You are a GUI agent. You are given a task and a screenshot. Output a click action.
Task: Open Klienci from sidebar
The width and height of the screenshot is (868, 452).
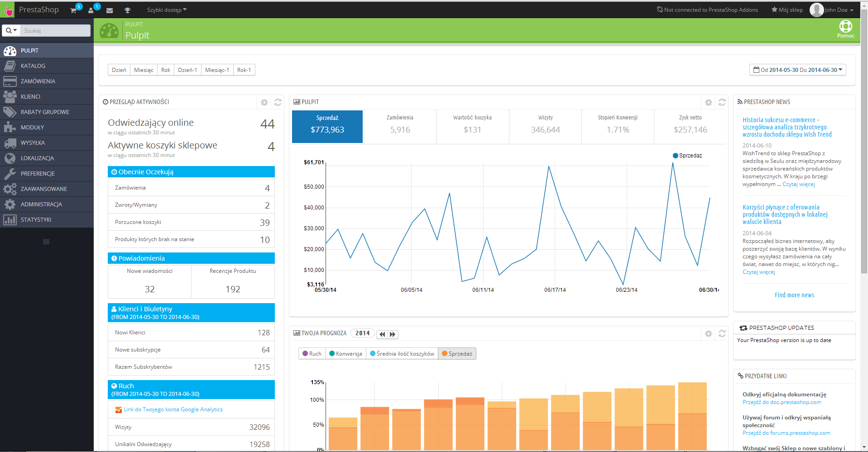pos(47,97)
